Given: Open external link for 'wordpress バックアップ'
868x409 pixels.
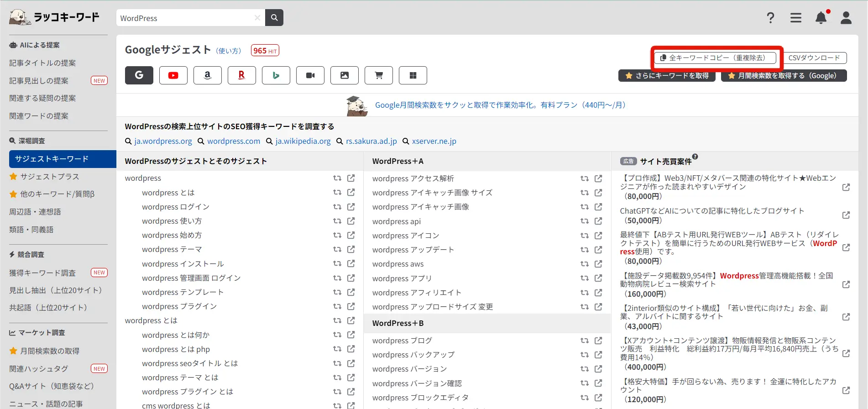Looking at the screenshot, I should 598,355.
